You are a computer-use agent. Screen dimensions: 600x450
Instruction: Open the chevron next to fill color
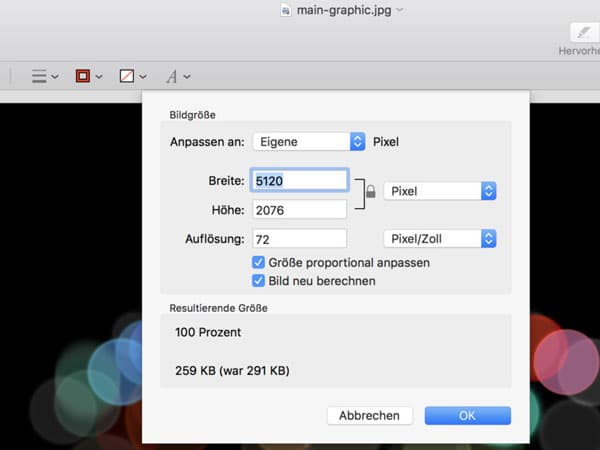tap(143, 77)
